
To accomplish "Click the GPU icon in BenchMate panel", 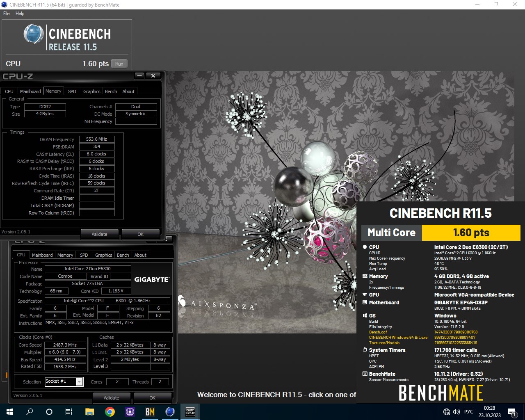I will [x=365, y=294].
